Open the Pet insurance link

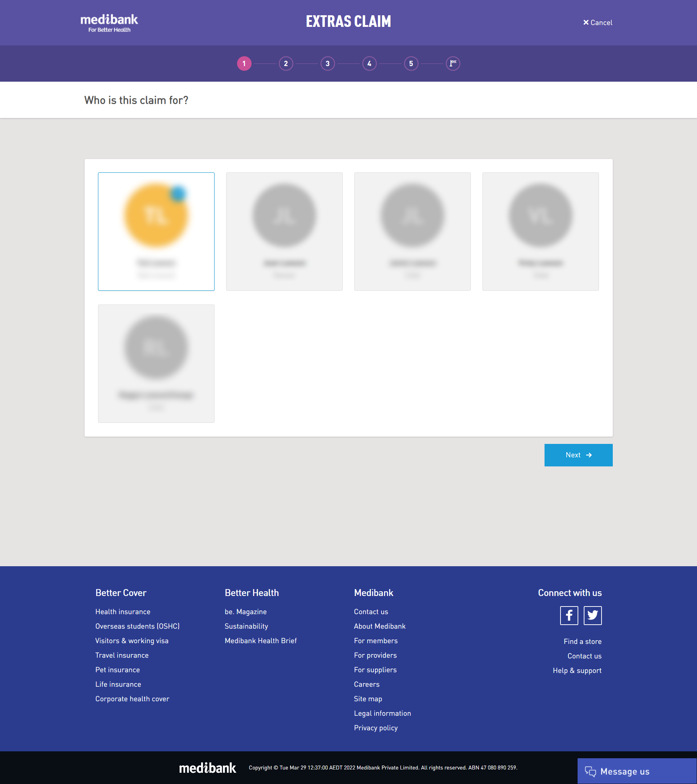118,670
